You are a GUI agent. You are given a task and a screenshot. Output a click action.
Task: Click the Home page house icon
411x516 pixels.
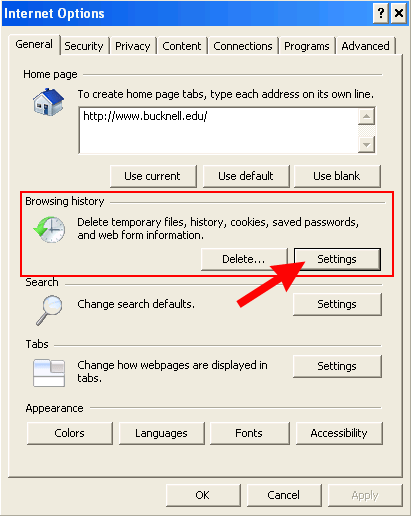click(48, 102)
